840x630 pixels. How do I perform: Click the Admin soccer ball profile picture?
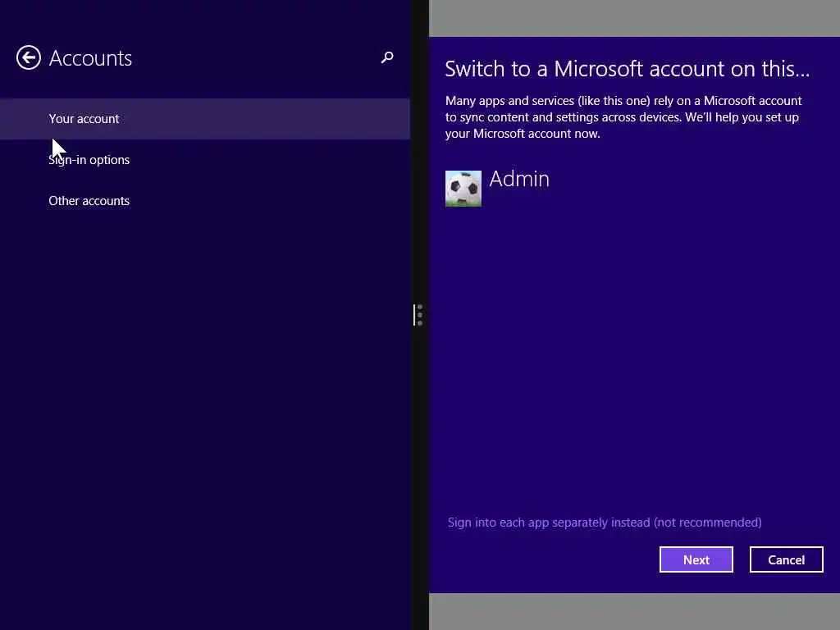pyautogui.click(x=463, y=189)
